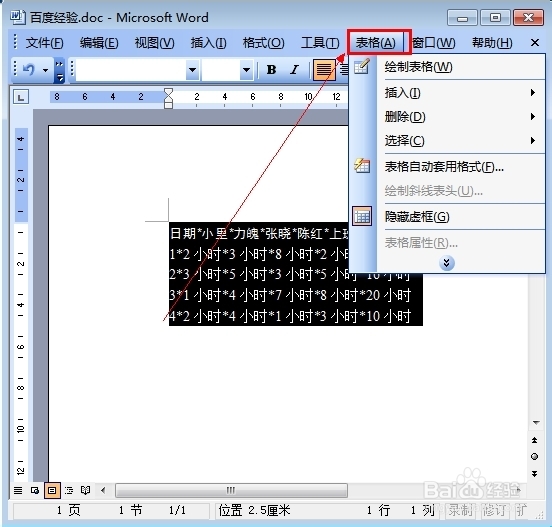This screenshot has height=527, width=552.
Task: Maximize the Word window
Action: click(x=495, y=18)
